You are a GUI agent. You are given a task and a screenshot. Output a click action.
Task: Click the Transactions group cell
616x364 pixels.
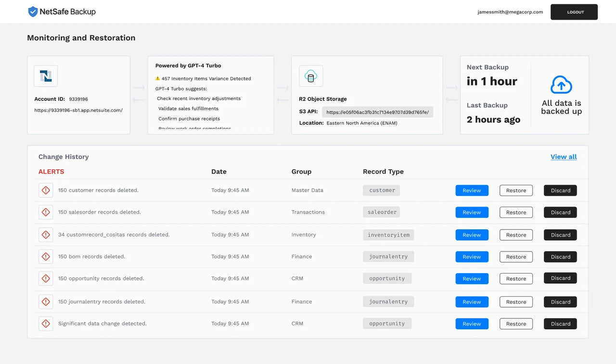308,212
